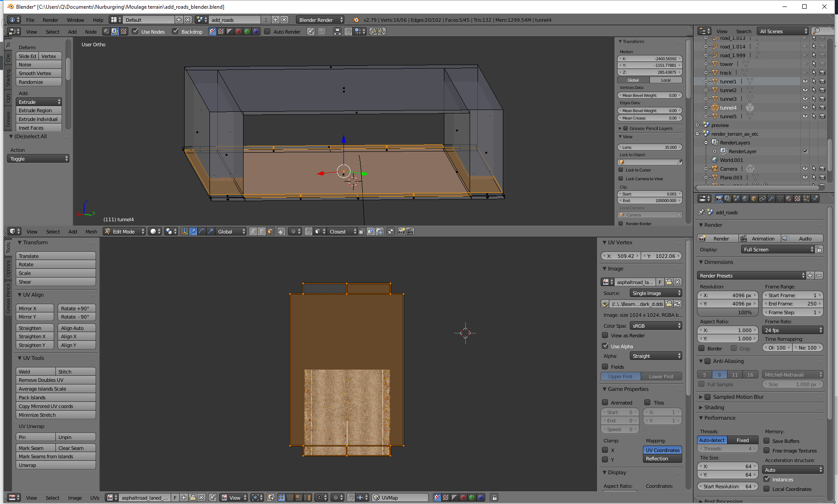Image resolution: width=838 pixels, height=504 pixels.
Task: Click the UV Vertex X coordinate field
Action: coord(620,256)
